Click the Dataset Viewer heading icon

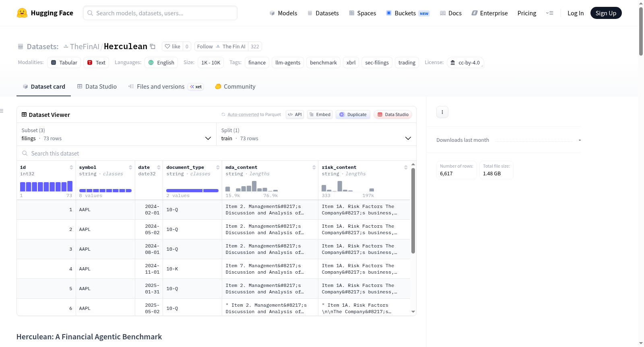point(24,115)
